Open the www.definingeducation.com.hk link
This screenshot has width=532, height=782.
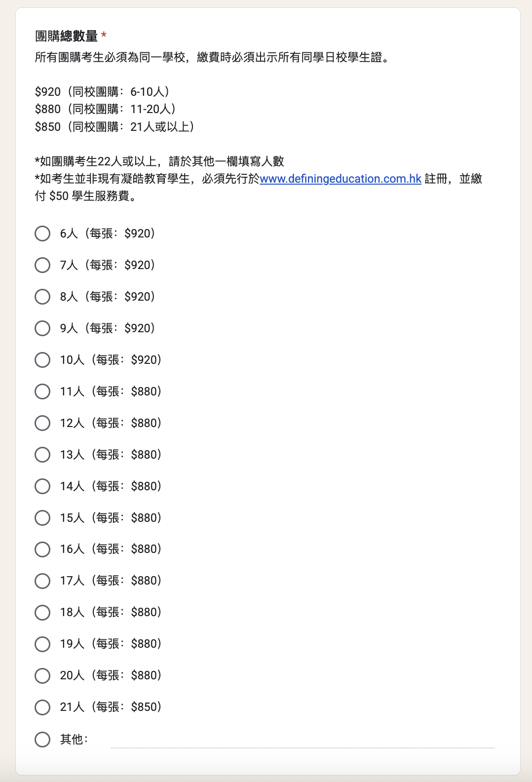tap(340, 179)
